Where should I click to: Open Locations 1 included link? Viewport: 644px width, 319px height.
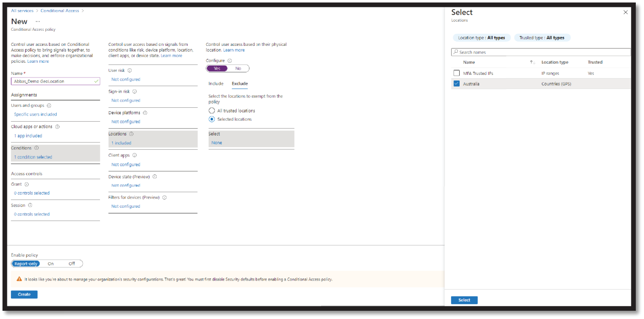(x=121, y=143)
